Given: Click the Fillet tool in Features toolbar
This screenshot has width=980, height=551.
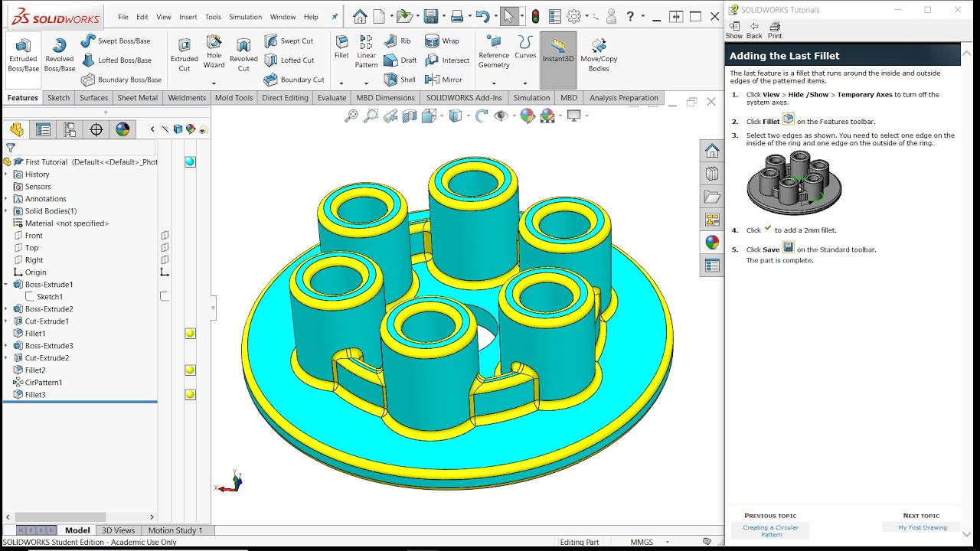Looking at the screenshot, I should point(341,47).
